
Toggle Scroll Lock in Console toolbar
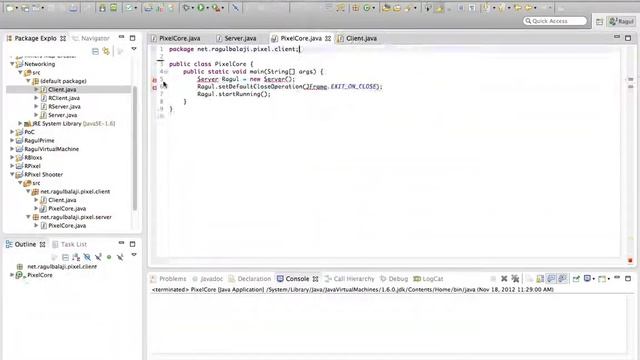(x=540, y=279)
